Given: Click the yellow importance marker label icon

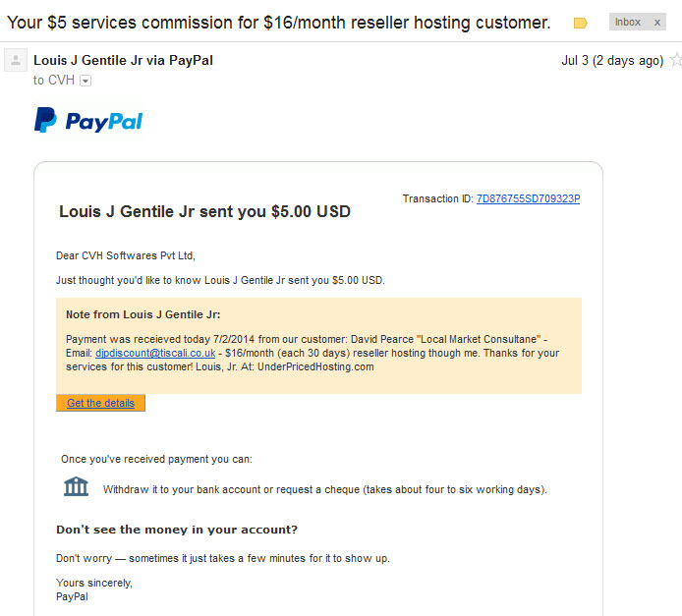Looking at the screenshot, I should tap(580, 23).
